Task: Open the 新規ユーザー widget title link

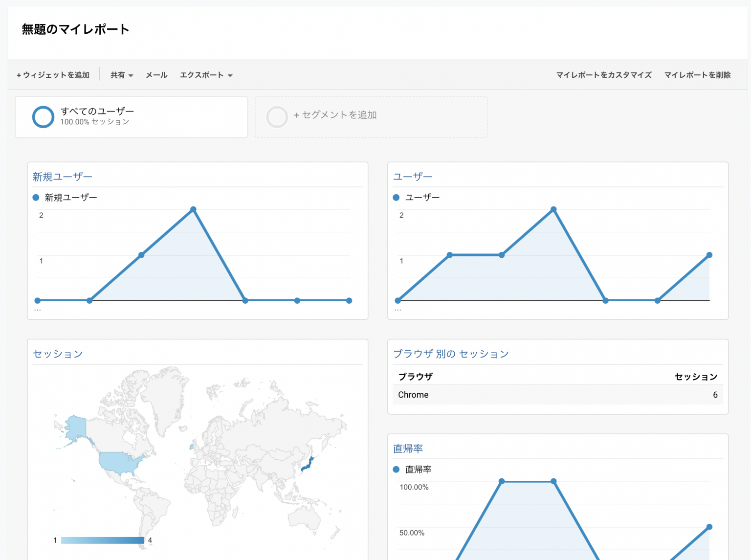Action: point(62,177)
